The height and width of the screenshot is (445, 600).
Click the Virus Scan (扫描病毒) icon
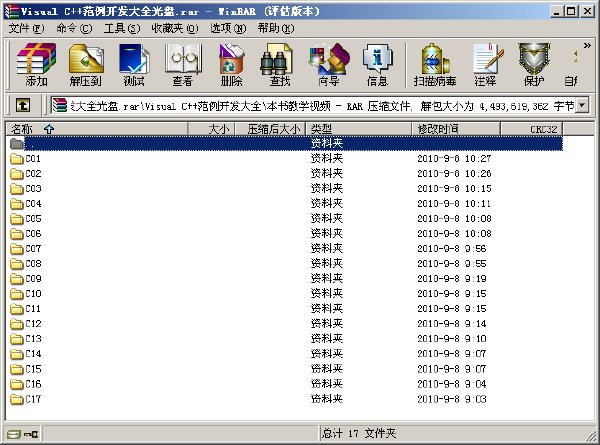pyautogui.click(x=435, y=64)
